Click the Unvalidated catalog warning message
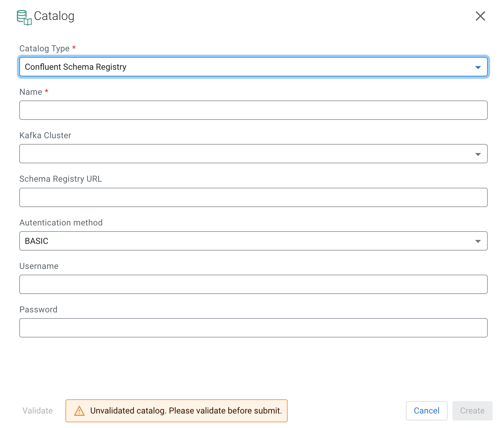 coord(186,411)
